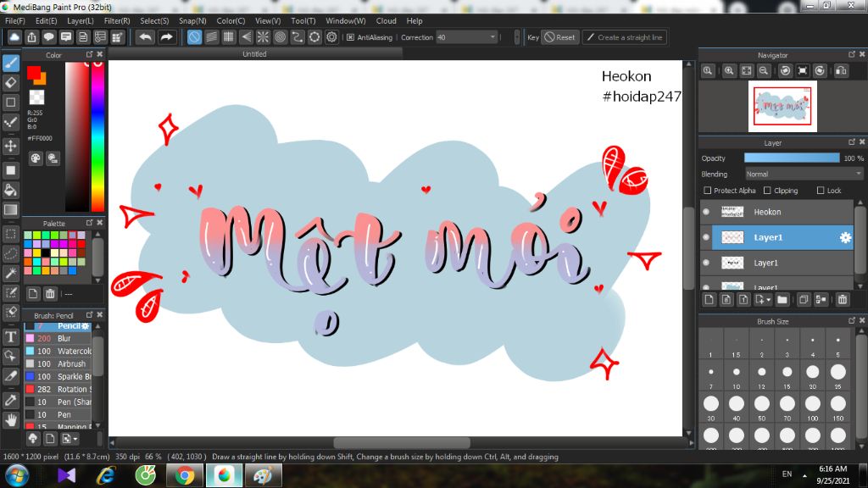Click the snap Reset button
868x488 pixels.
[560, 37]
